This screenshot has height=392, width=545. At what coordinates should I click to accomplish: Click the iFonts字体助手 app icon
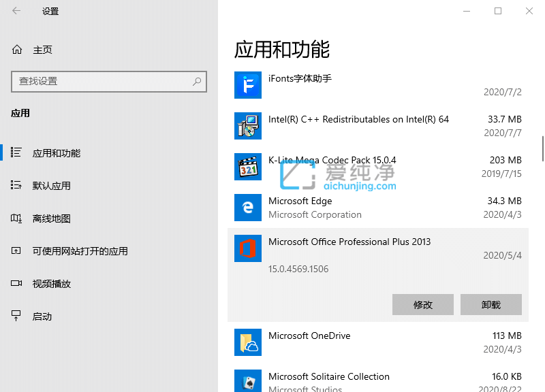coord(247,85)
